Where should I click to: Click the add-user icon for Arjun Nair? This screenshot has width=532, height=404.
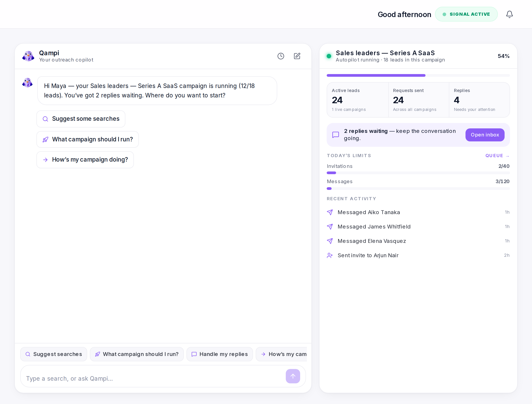(330, 255)
